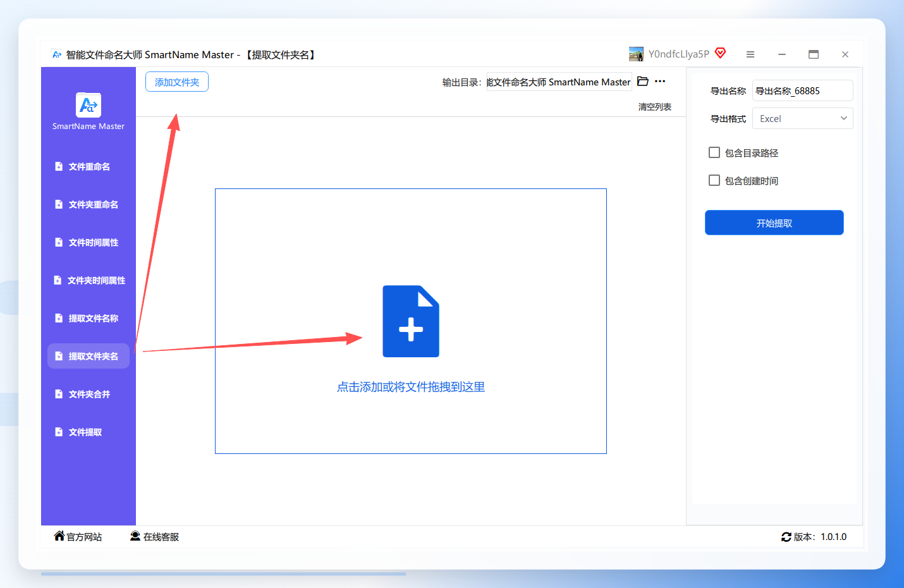The width and height of the screenshot is (904, 588).
Task: Open the 官方网站 link
Action: (84, 537)
